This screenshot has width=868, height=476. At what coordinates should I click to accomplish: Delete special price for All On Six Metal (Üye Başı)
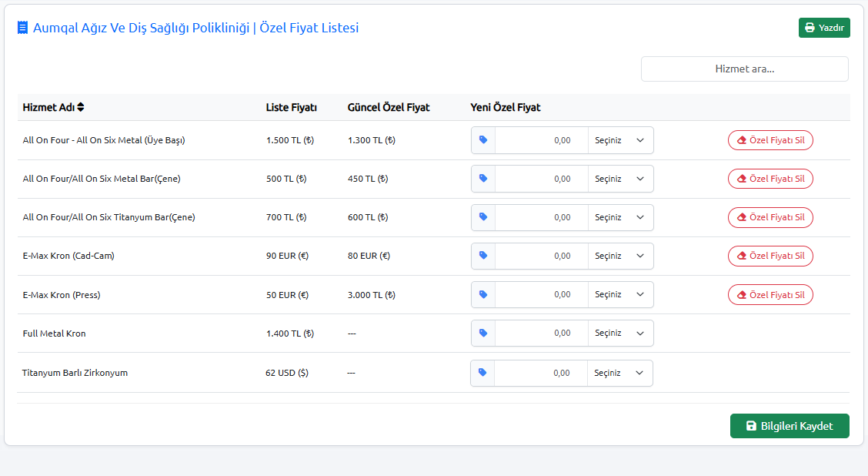click(x=770, y=140)
